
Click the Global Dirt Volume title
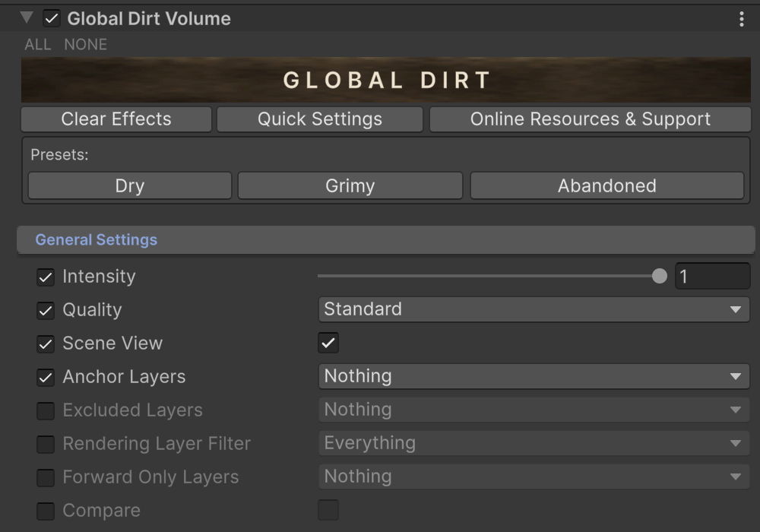click(149, 19)
